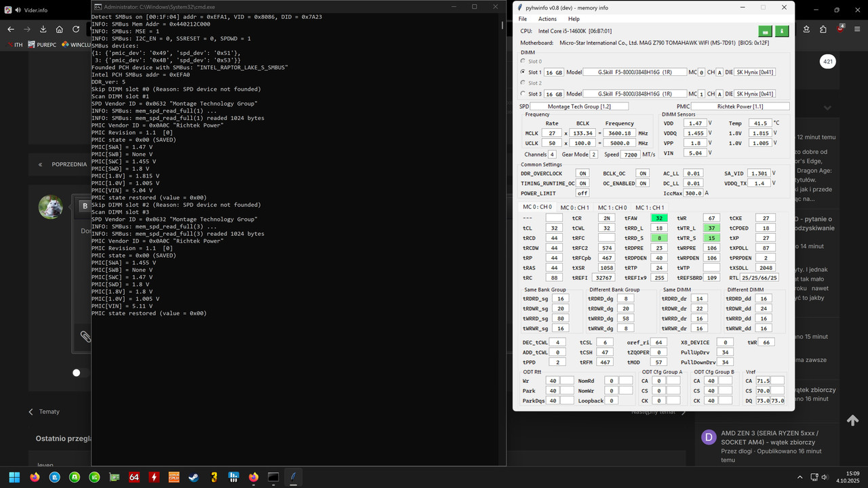Open the AIDA64 taskbar icon
Screen dimensions: 868x488
[134, 477]
